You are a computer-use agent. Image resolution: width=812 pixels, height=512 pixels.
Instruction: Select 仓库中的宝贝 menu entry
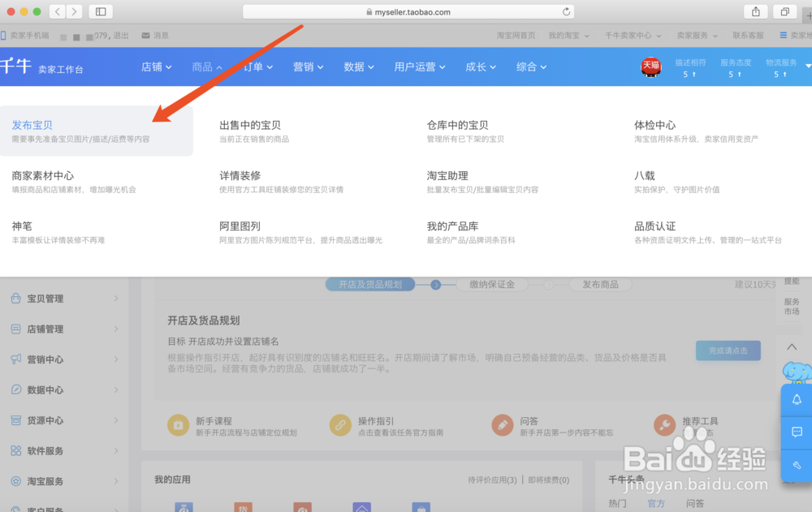point(457,125)
